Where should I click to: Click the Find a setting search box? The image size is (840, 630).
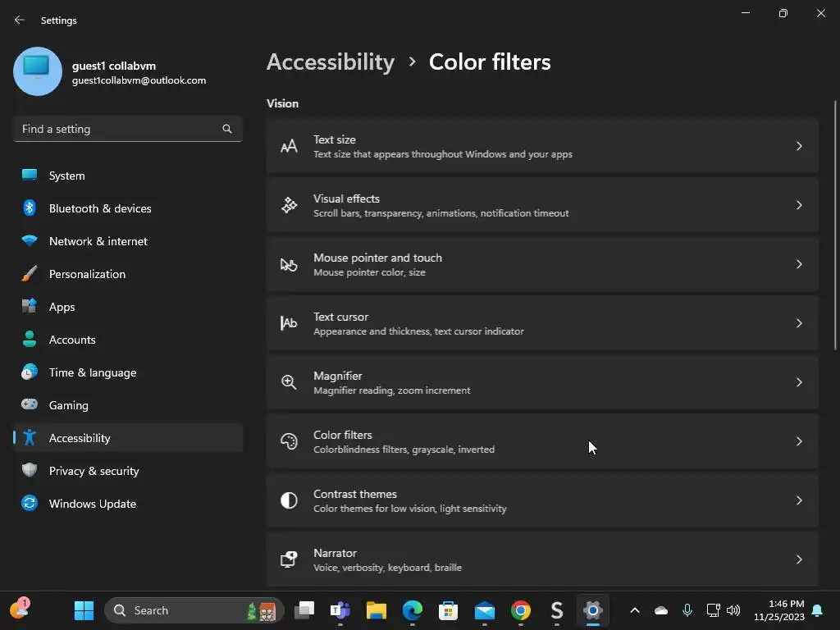119,129
